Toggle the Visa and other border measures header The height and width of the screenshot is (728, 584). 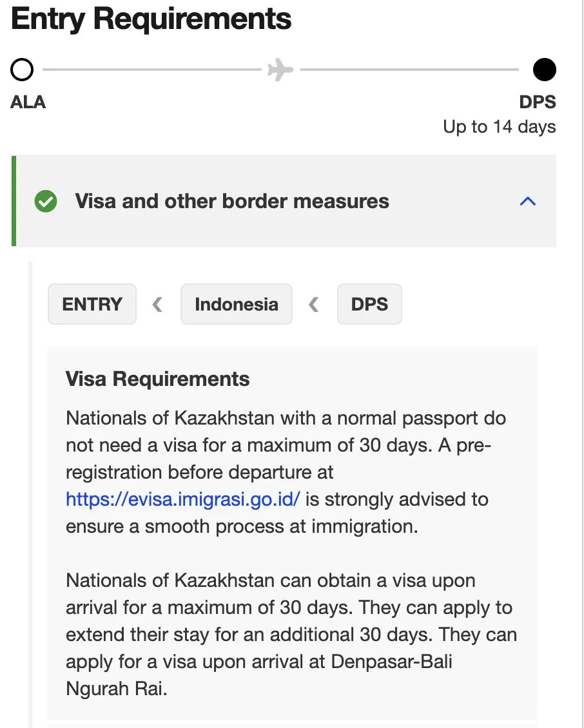[284, 201]
